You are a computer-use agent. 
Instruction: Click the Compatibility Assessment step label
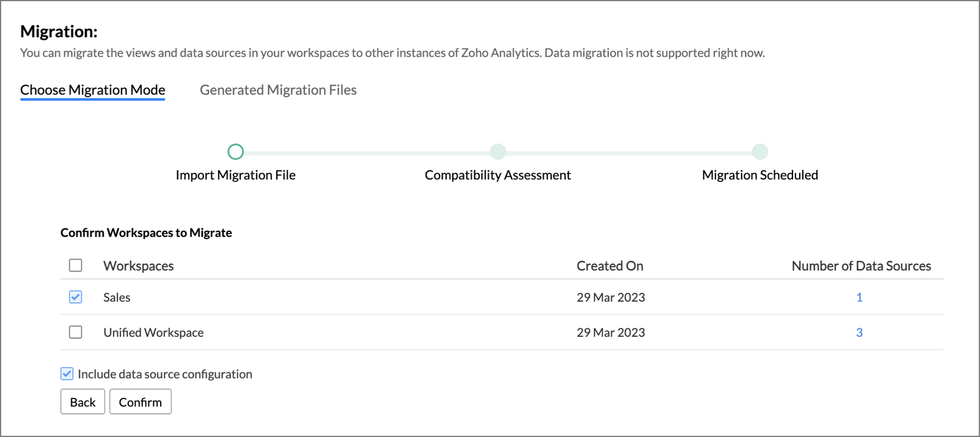[498, 175]
